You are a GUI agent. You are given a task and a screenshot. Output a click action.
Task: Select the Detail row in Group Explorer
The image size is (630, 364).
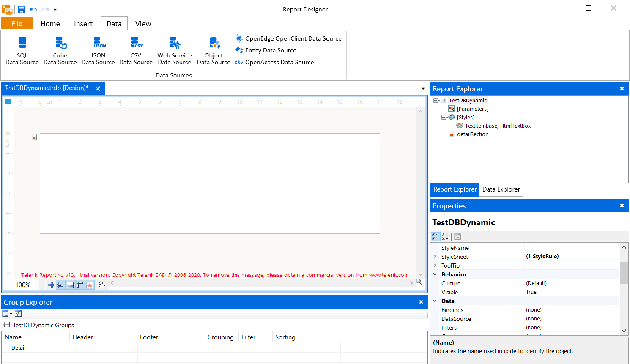[18, 348]
